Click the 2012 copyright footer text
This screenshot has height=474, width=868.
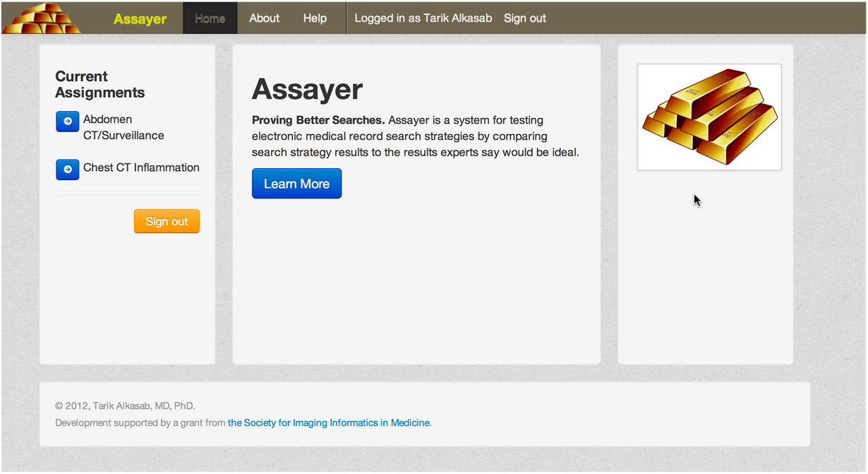pos(125,405)
